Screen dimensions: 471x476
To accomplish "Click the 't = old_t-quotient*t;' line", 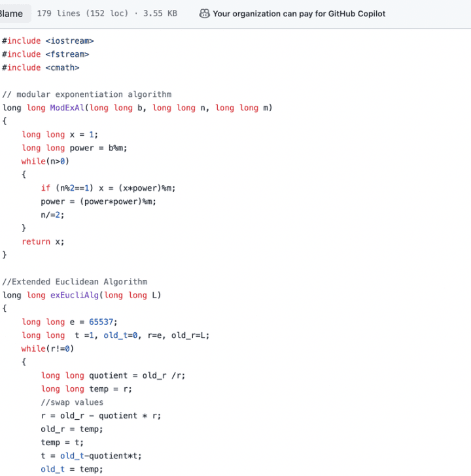I will tap(91, 456).
